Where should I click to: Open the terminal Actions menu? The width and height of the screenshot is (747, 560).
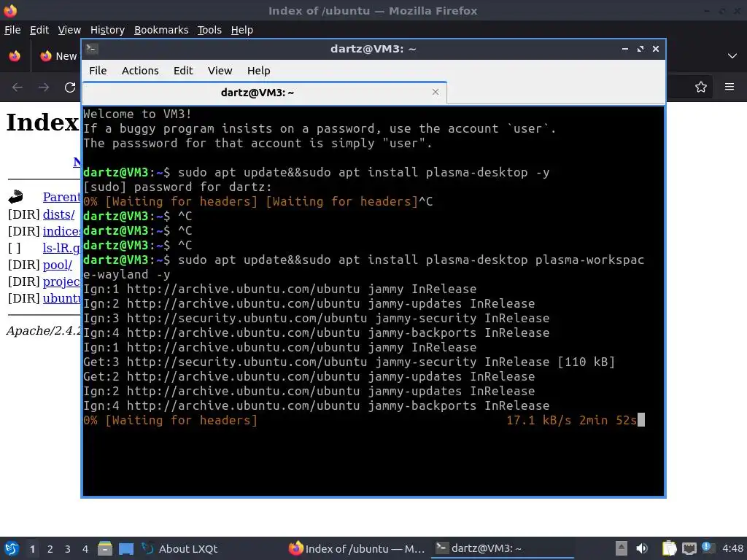coord(140,71)
